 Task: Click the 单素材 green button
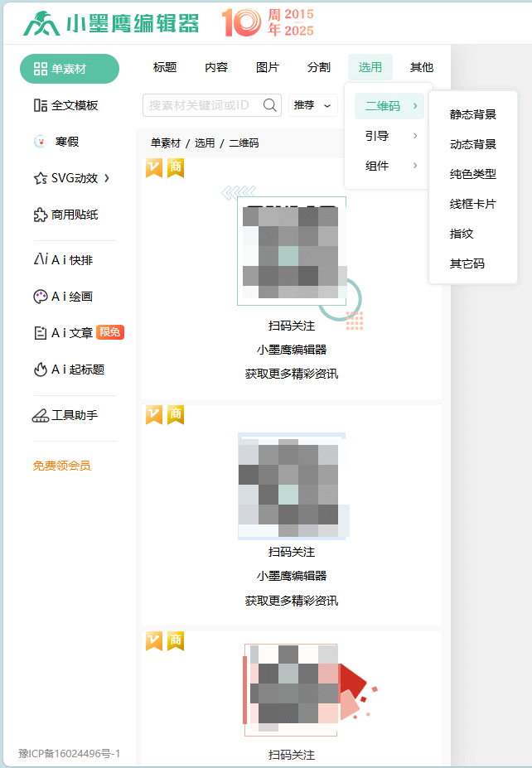coord(70,69)
